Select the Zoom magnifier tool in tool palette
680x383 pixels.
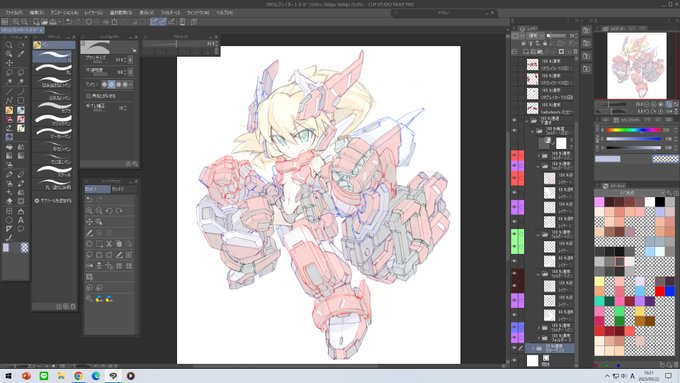click(x=9, y=45)
